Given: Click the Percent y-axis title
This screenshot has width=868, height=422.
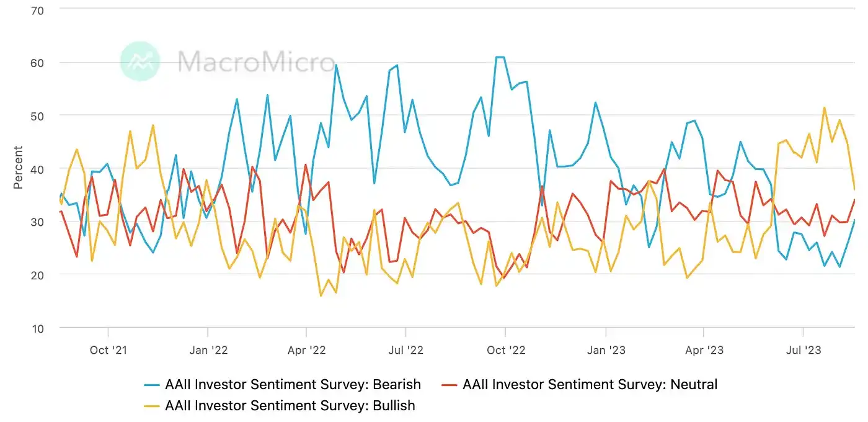Looking at the screenshot, I should 19,168.
